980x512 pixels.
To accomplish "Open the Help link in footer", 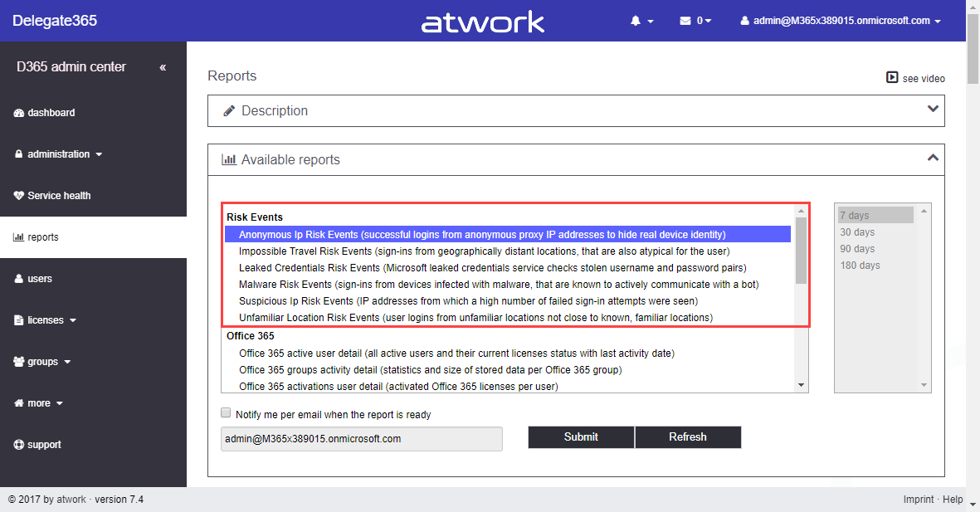I will pos(953,499).
